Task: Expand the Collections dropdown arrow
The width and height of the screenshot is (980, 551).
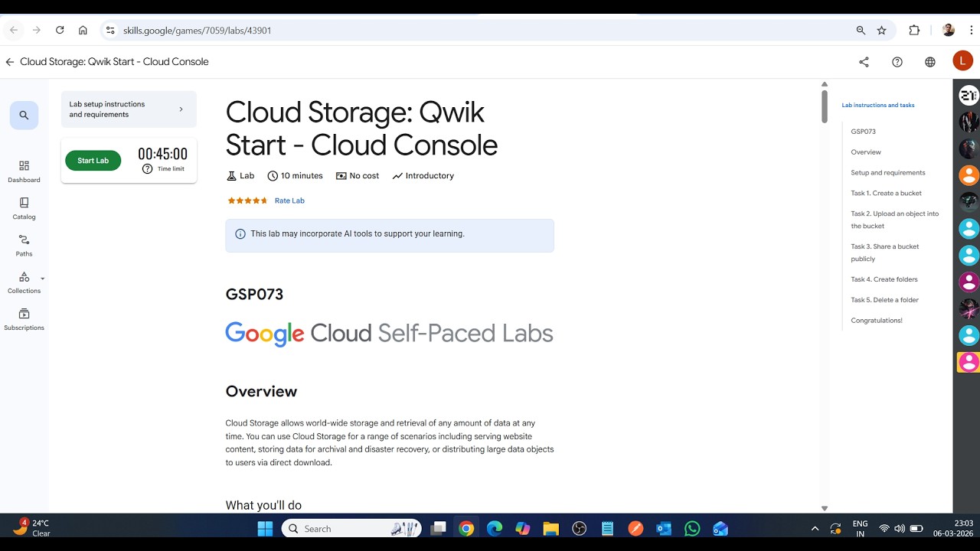Action: 42,279
